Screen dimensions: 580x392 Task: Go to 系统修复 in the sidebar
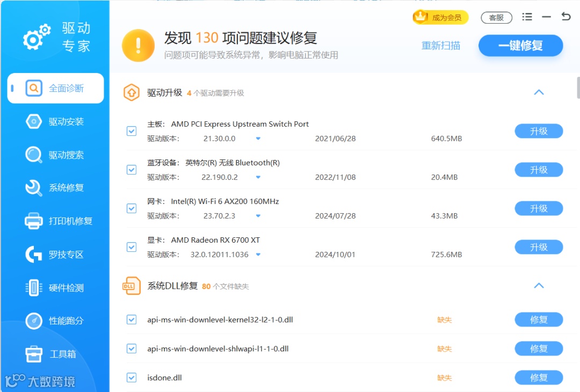click(x=55, y=188)
